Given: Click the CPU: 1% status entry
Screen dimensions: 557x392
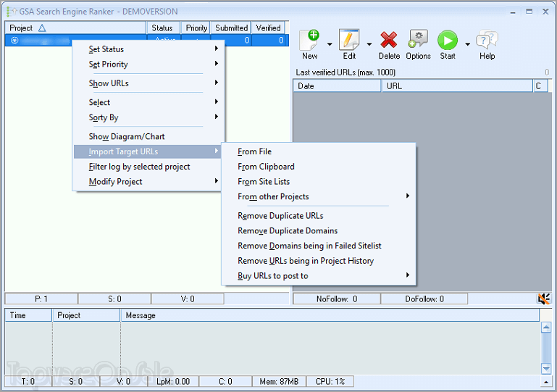Looking at the screenshot, I should coord(330,382).
